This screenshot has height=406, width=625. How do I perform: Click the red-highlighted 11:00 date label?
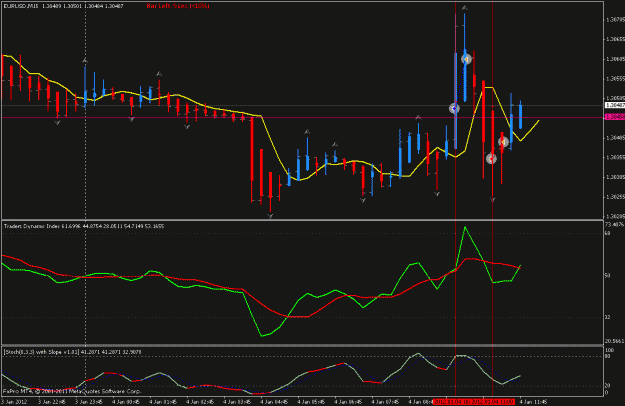[x=493, y=402]
